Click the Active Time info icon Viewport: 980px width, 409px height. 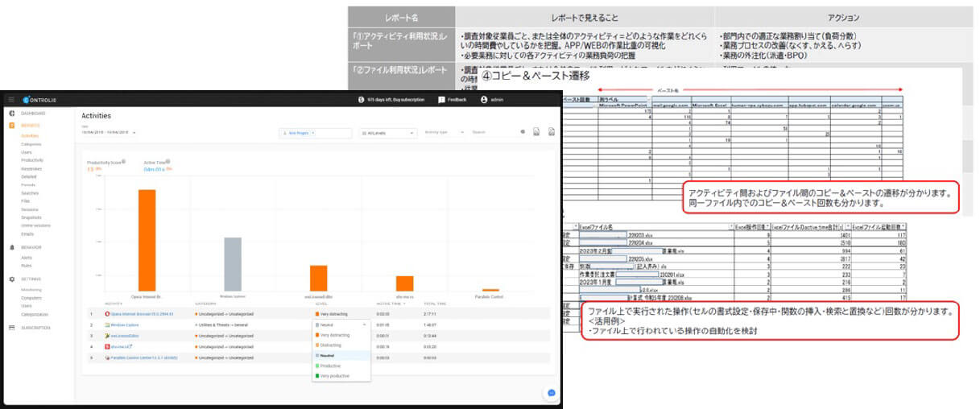tap(167, 162)
